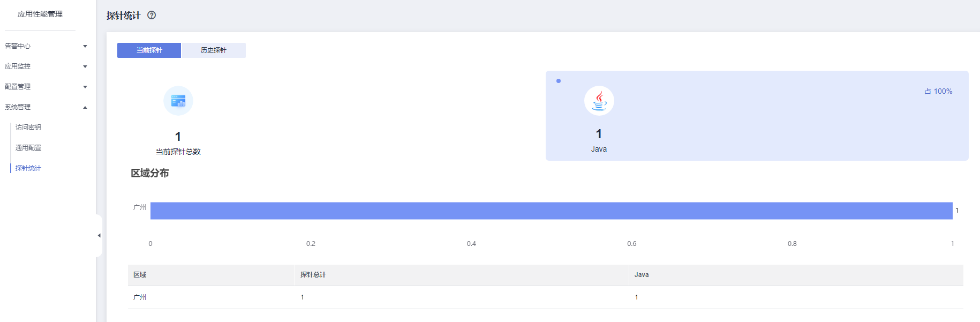Expand the 配置管理 menu arrow
The height and width of the screenshot is (322, 980).
point(85,87)
